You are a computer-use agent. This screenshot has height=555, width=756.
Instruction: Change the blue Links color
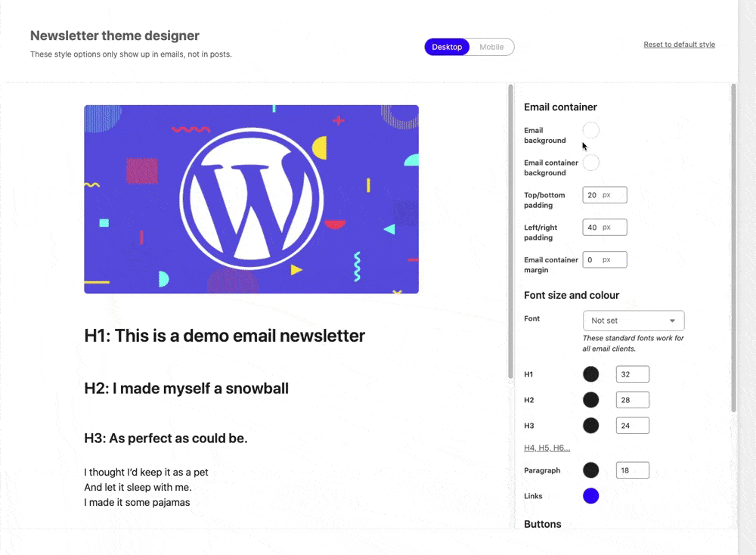590,495
